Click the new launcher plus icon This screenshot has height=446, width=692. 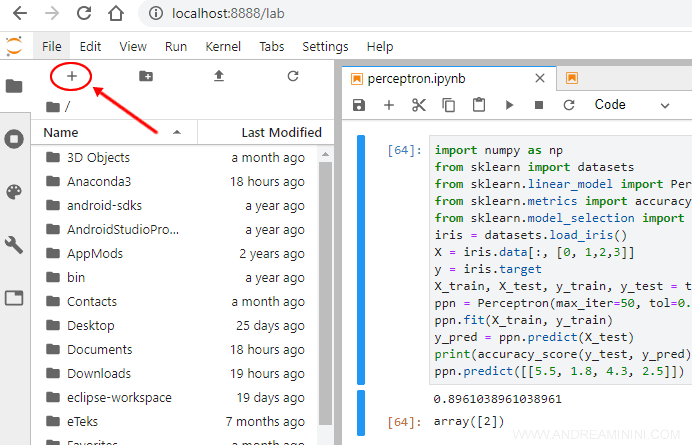point(71,76)
